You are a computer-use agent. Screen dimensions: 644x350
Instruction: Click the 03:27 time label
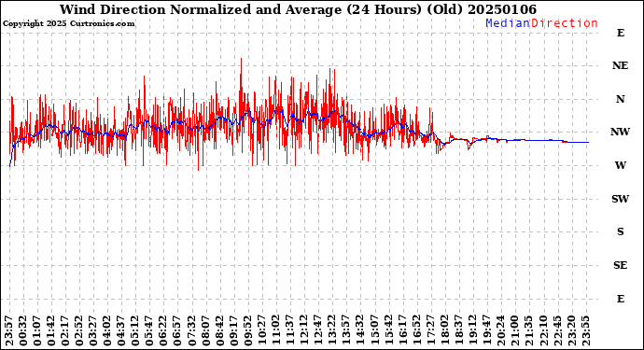93,331
